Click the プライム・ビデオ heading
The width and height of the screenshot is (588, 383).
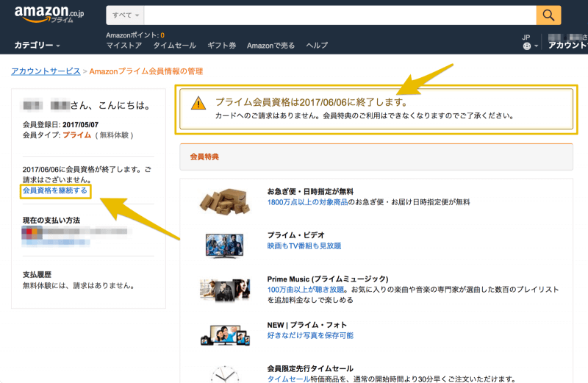296,235
